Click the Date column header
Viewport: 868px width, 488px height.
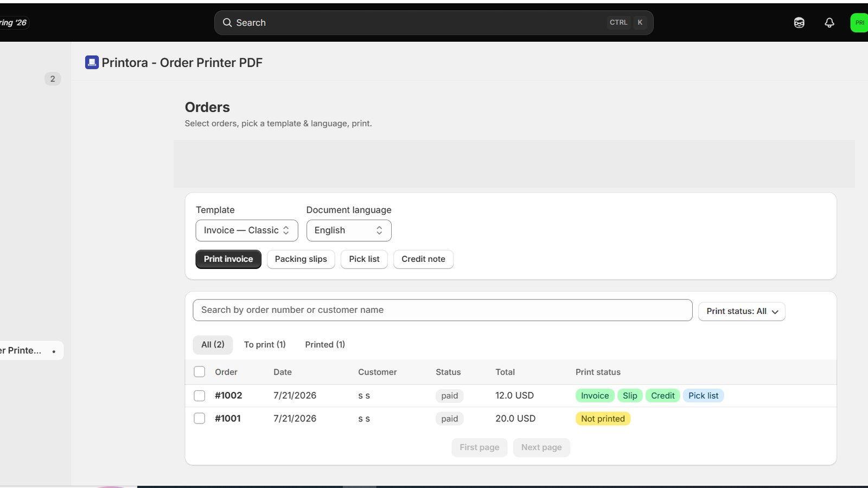click(283, 372)
